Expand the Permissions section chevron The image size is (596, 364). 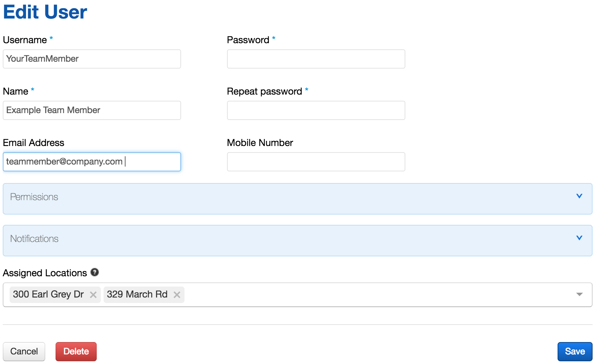(579, 196)
